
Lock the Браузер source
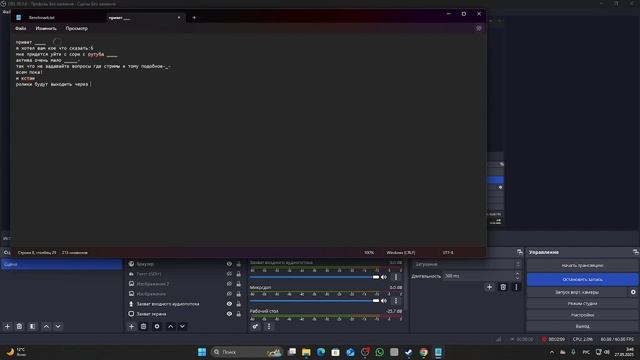(238, 264)
